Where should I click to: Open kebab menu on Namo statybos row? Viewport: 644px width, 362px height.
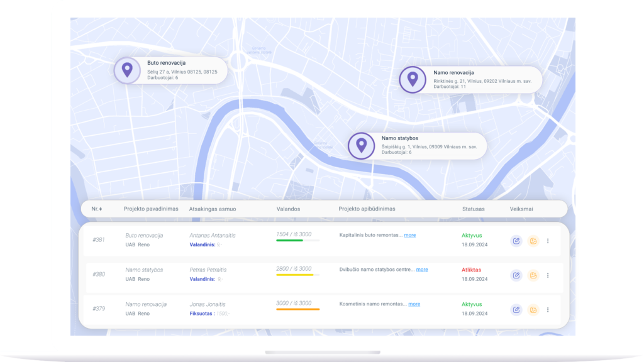click(x=548, y=275)
